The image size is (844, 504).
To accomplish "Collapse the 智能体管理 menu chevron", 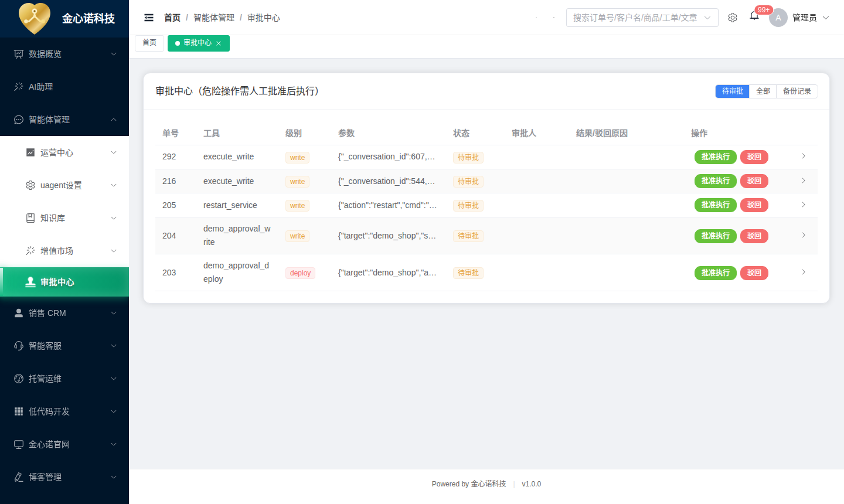I will [x=114, y=120].
